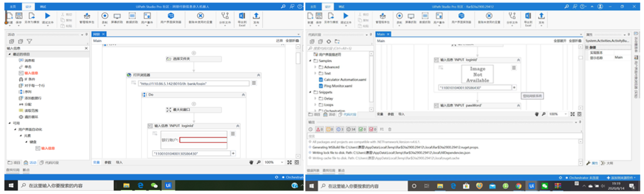644x194 pixels.
Task: Click the filter funnel icon in Activities panel
Action: 30,41
